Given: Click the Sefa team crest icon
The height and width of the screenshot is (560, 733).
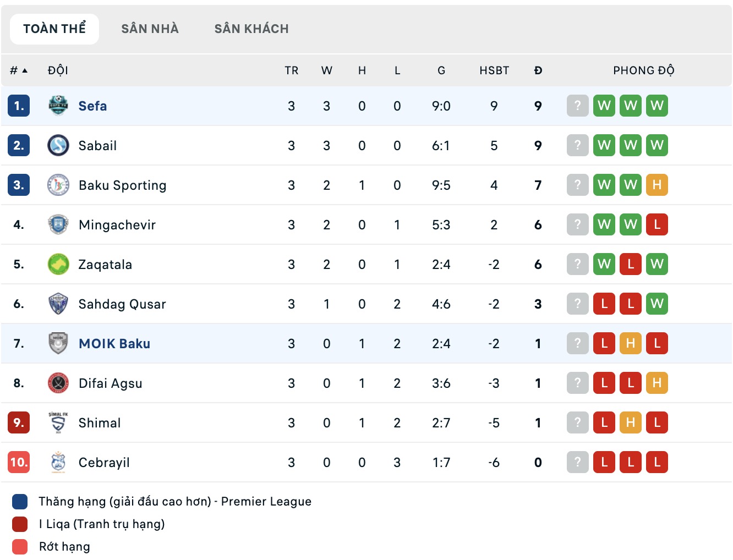Looking at the screenshot, I should (x=58, y=106).
